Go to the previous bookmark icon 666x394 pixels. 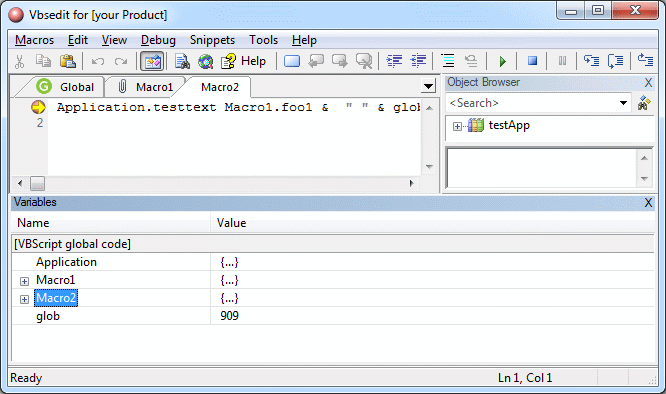[x=316, y=61]
